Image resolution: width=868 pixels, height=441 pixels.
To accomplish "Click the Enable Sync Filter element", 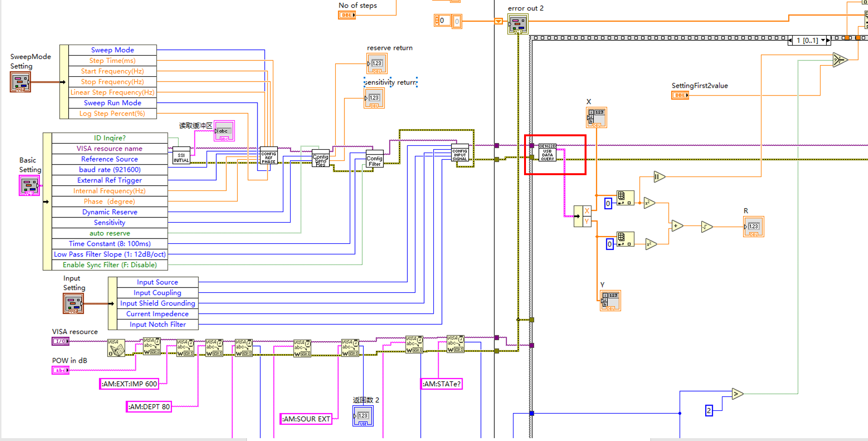I will tap(110, 265).
